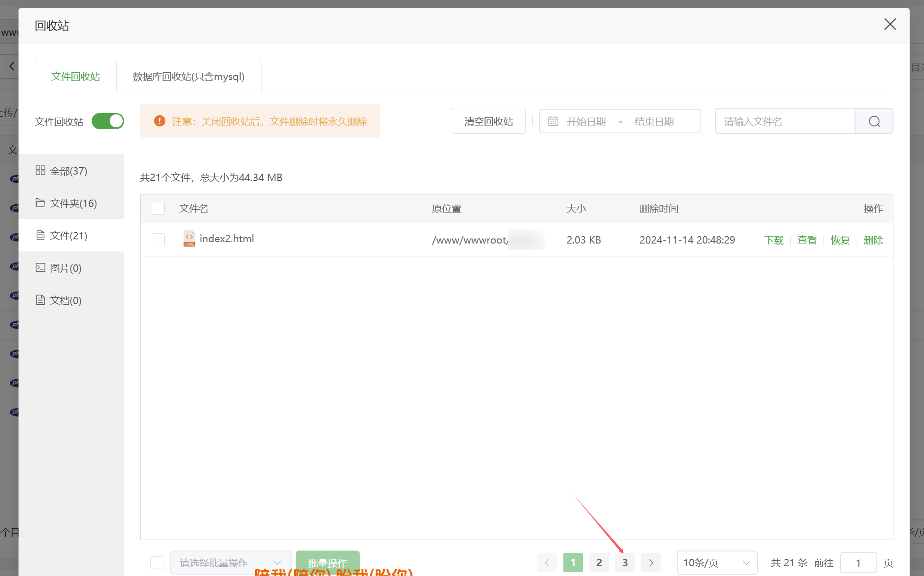Select 文档(0) category
Image resolution: width=924 pixels, height=576 pixels.
point(71,301)
